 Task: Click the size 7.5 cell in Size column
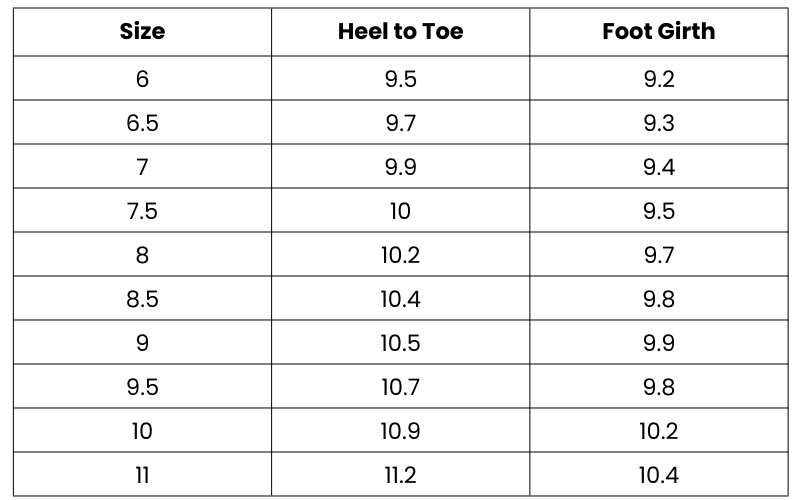tap(142, 211)
